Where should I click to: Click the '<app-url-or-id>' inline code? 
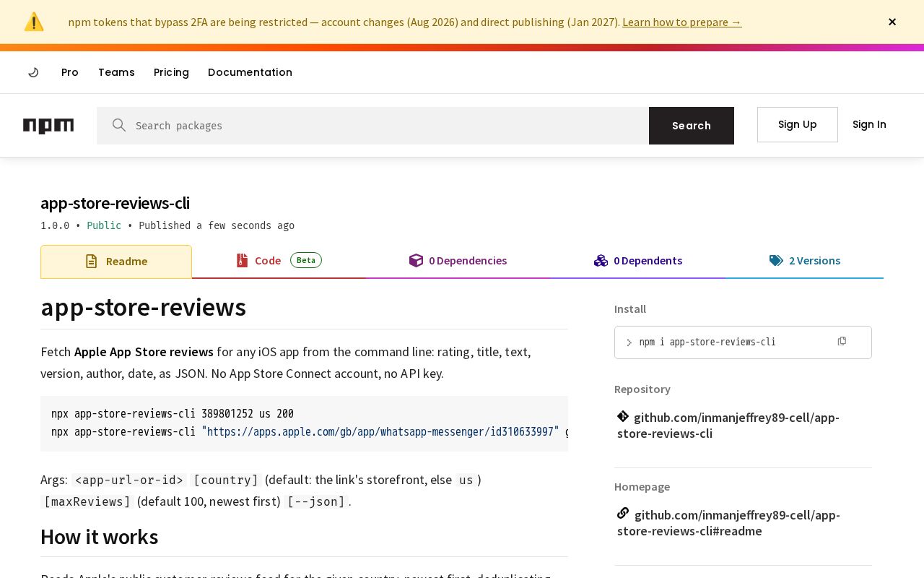(128, 480)
